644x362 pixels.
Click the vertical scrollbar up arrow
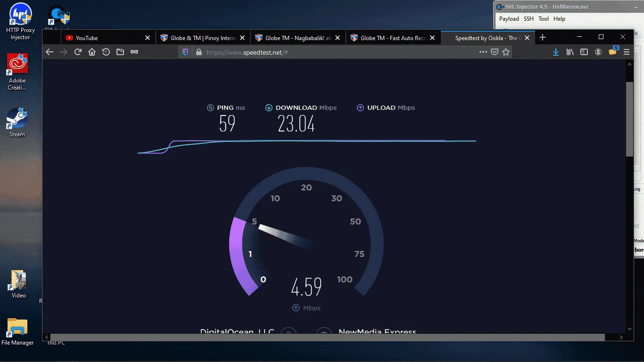629,64
